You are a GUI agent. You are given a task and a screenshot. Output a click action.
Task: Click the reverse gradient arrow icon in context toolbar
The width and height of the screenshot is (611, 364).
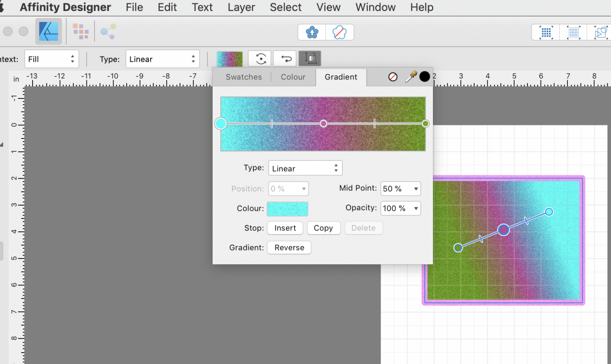286,59
